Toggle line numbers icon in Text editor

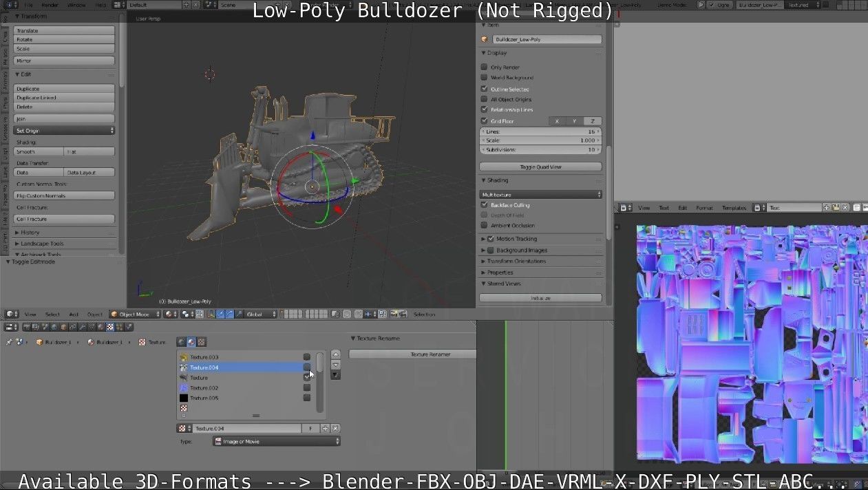tap(856, 208)
